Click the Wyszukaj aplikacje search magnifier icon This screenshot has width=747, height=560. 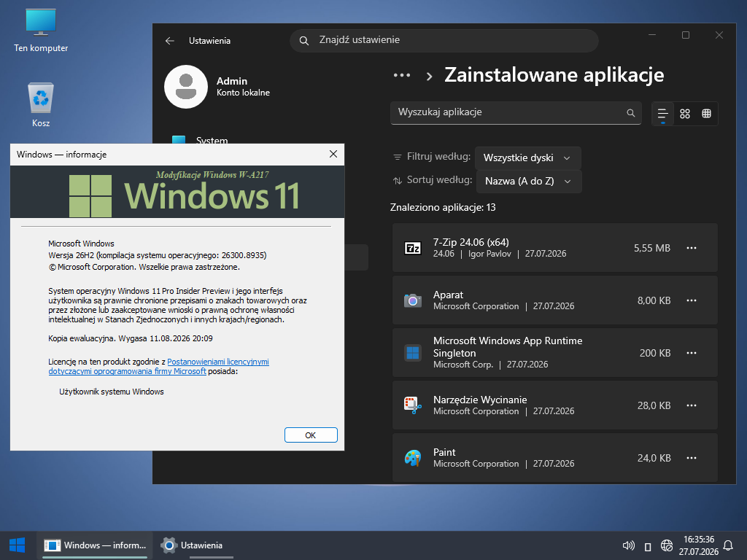630,113
